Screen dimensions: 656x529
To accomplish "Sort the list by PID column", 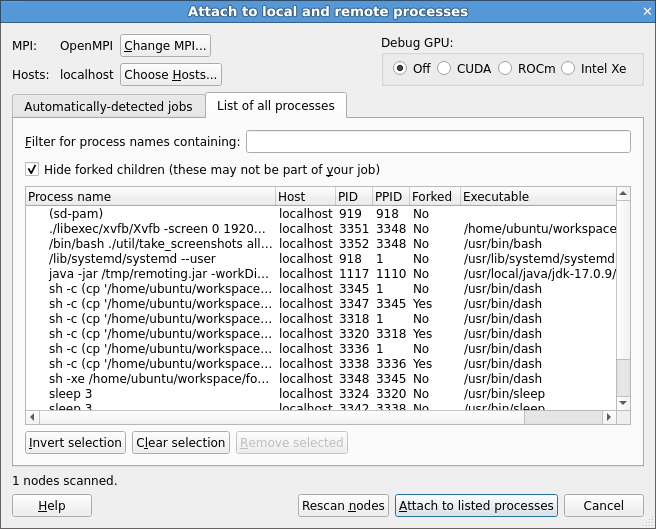I will pyautogui.click(x=353, y=196).
